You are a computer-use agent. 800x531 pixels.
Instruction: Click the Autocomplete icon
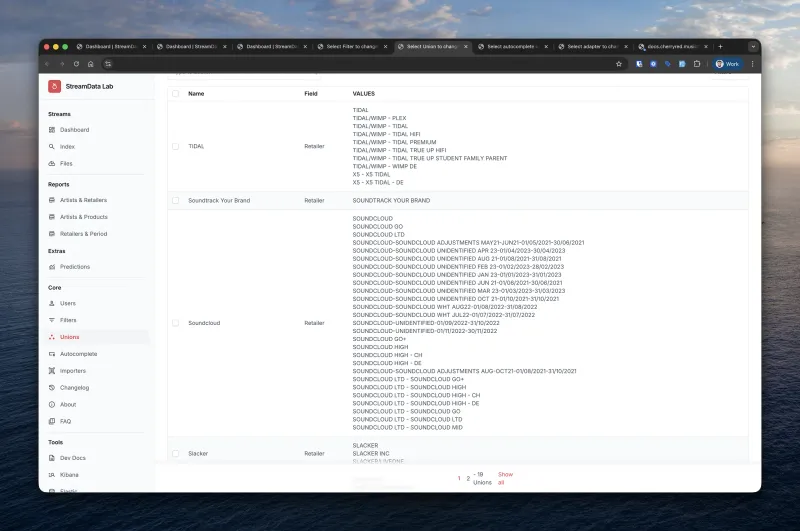52,353
